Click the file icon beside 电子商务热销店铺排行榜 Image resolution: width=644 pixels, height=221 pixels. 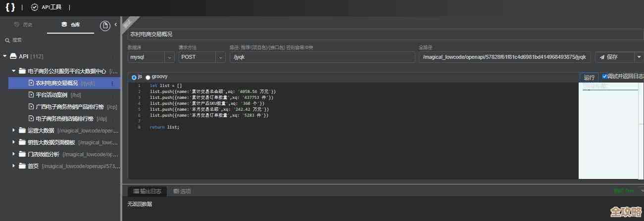tap(31, 119)
